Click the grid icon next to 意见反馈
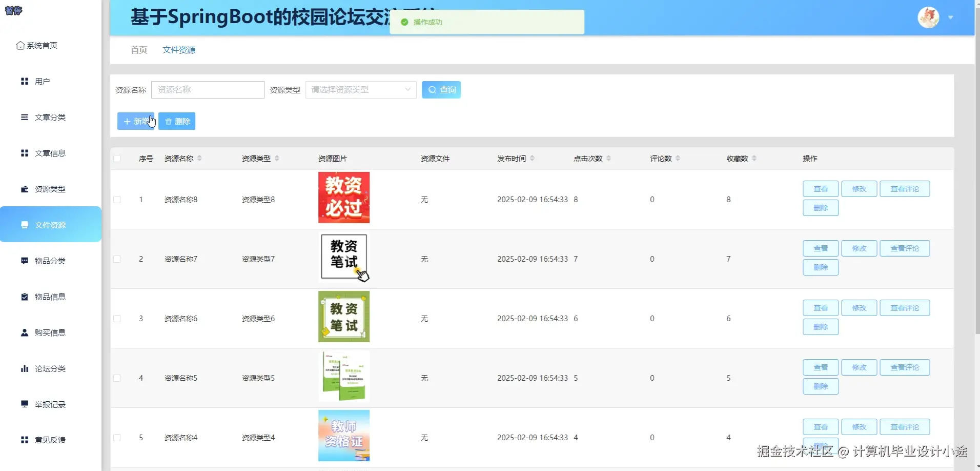The image size is (980, 471). tap(25, 440)
